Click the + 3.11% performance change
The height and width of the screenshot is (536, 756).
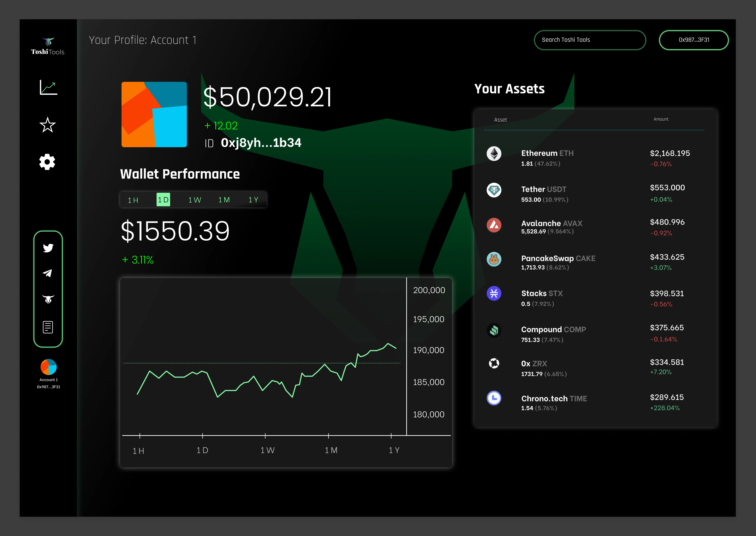138,260
